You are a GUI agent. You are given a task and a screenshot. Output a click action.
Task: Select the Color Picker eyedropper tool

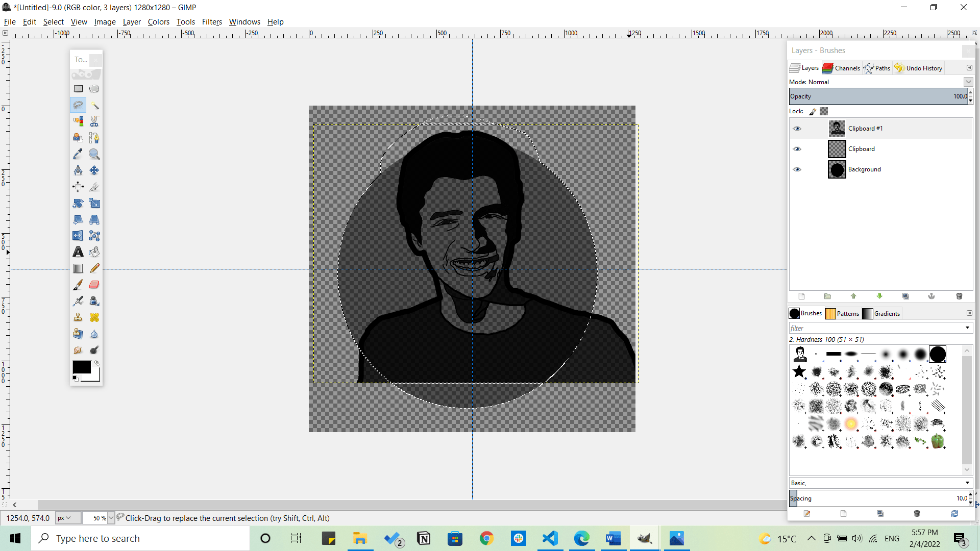[78, 154]
